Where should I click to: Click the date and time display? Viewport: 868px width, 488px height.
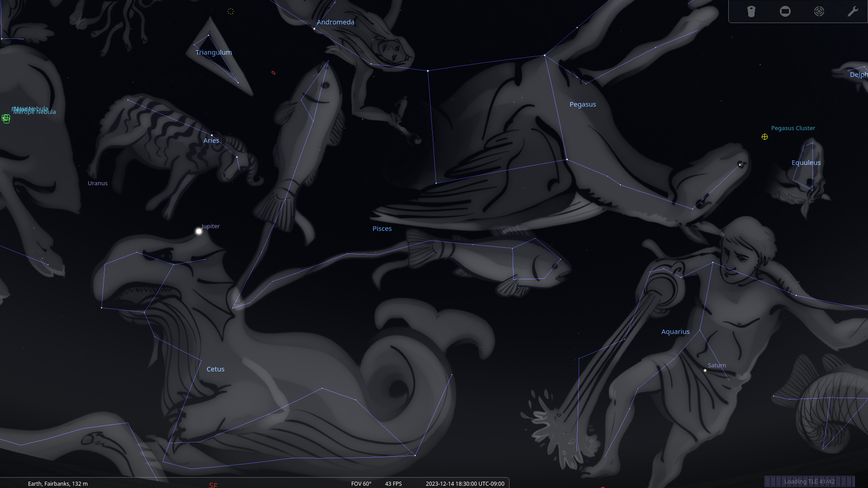[x=465, y=483]
